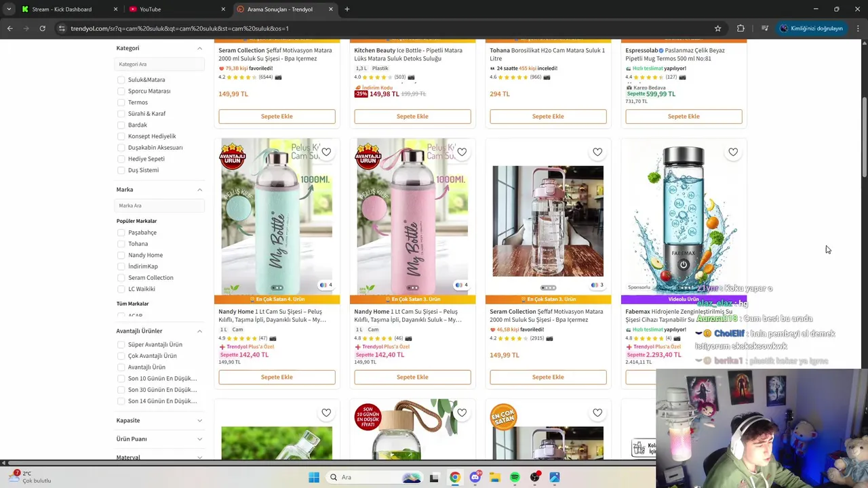The height and width of the screenshot is (488, 868).
Task: Open the Windows Start menu
Action: (313, 477)
